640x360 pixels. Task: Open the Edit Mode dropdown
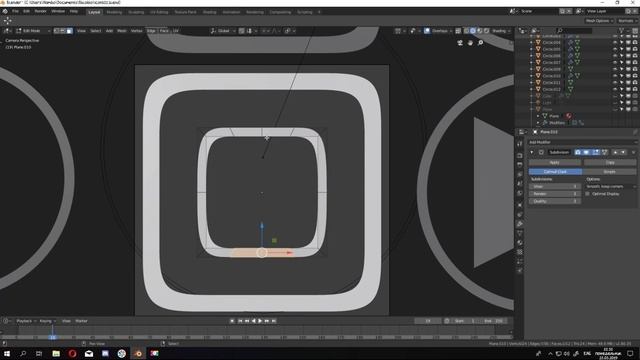[33, 31]
